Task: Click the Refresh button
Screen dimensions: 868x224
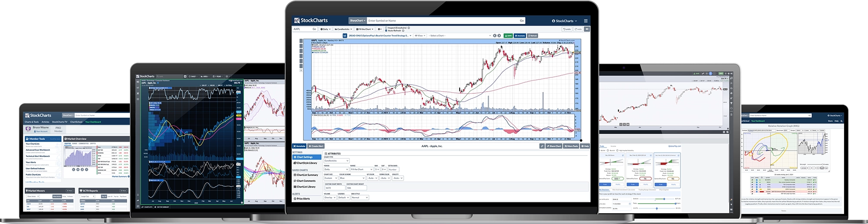Action: [533, 36]
